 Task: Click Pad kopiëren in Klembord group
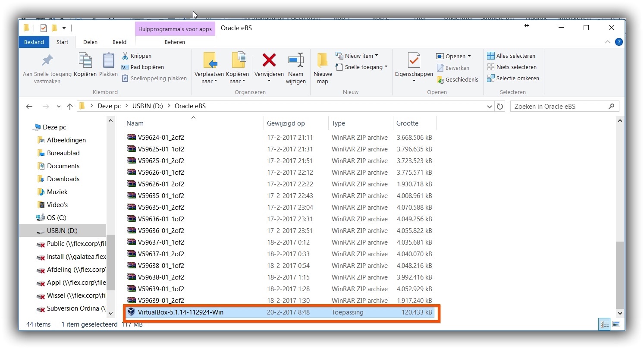pos(142,67)
